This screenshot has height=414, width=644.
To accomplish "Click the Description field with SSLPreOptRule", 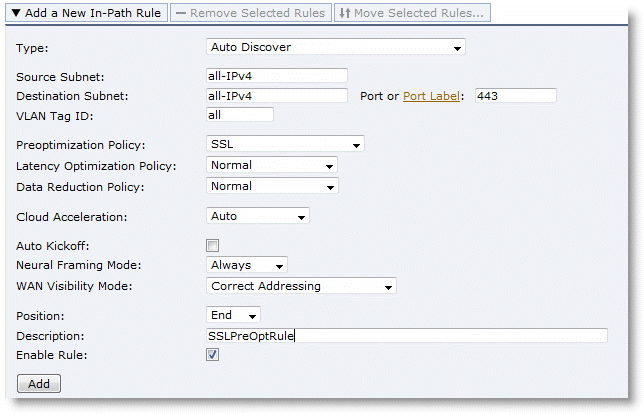I will (405, 336).
